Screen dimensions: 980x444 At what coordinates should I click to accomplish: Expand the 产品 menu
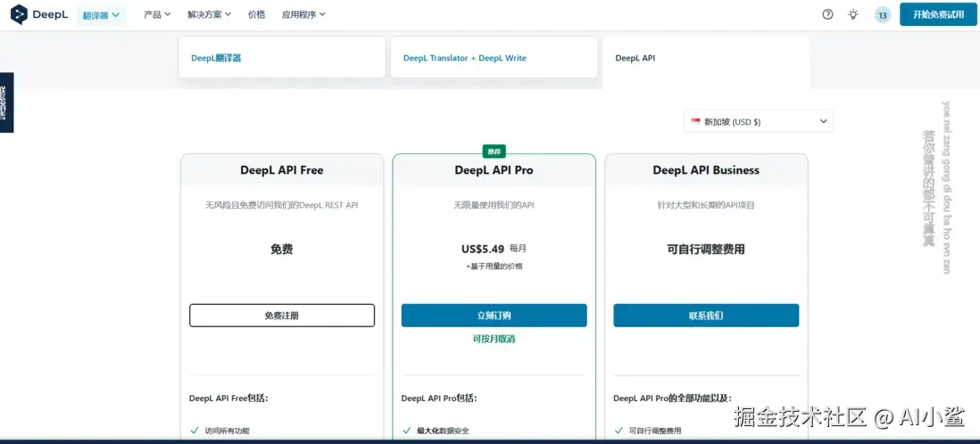[157, 14]
